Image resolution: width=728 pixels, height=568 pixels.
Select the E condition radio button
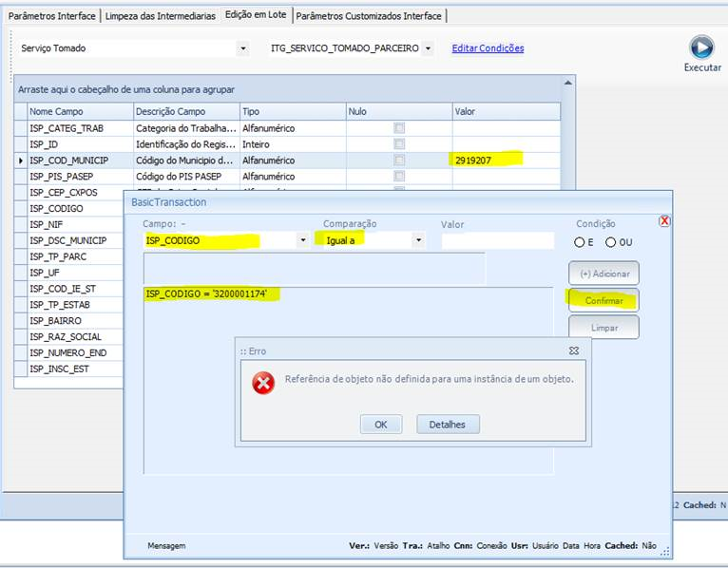click(580, 242)
